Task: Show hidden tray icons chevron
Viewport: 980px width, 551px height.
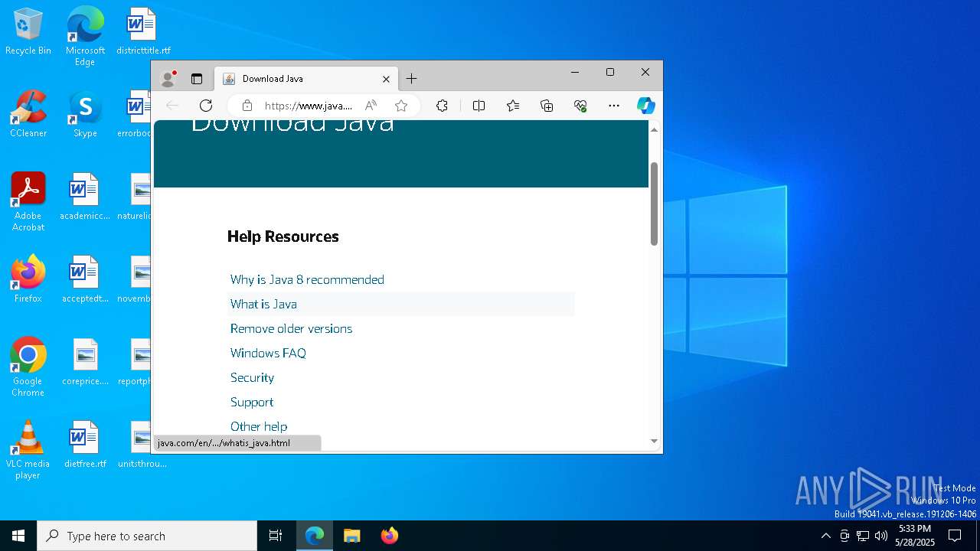Action: click(825, 536)
